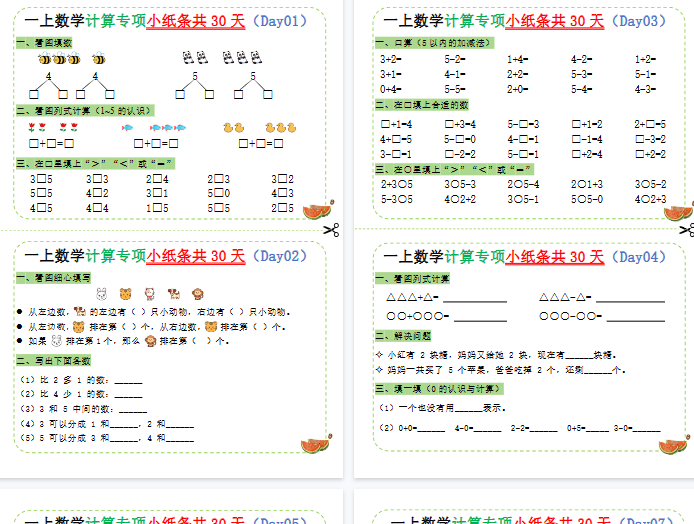The height and width of the screenshot is (524, 694).
Task: Click the Day02 heading '二、写出下面各数'
Action: (54, 361)
